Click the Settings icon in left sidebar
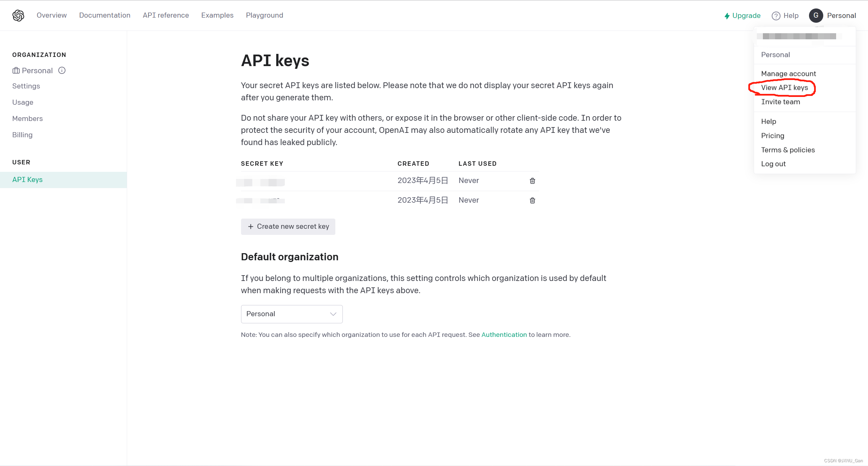 26,85
